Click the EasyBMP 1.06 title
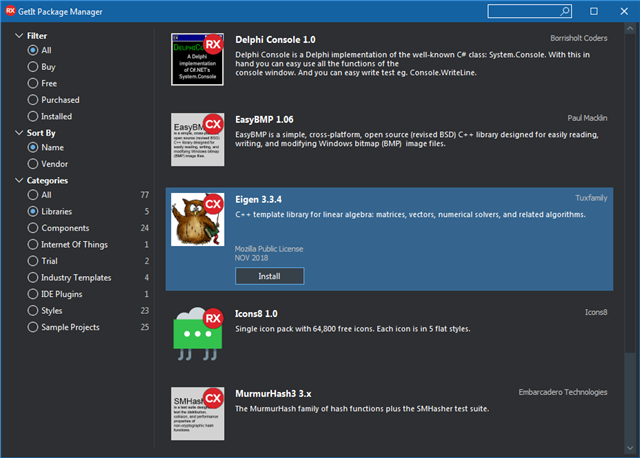The image size is (640, 458). (x=264, y=120)
